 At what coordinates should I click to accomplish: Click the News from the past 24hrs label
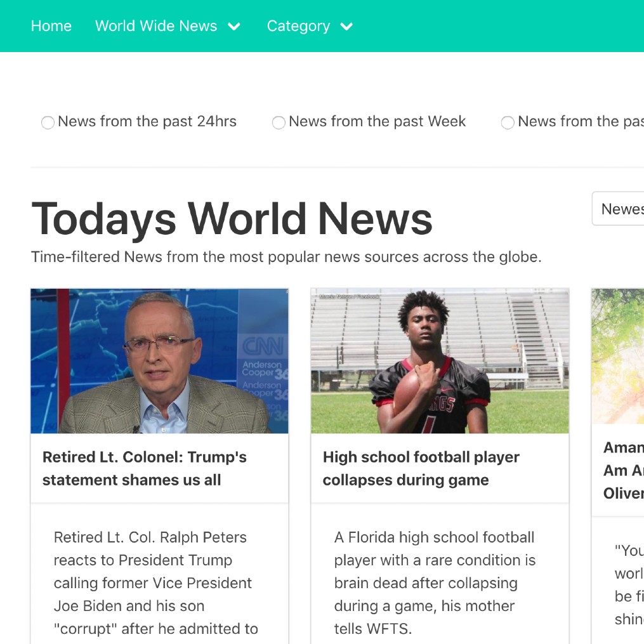(x=147, y=122)
